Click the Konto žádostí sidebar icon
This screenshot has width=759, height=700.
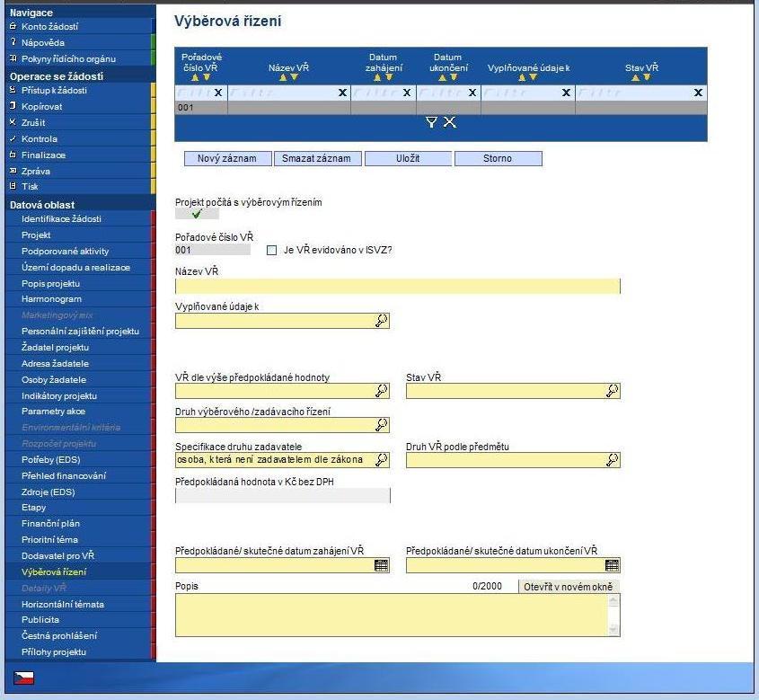tap(13, 26)
